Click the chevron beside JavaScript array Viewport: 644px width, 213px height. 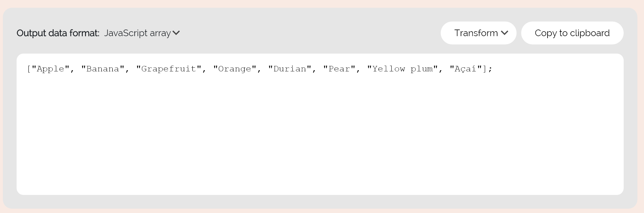176,33
